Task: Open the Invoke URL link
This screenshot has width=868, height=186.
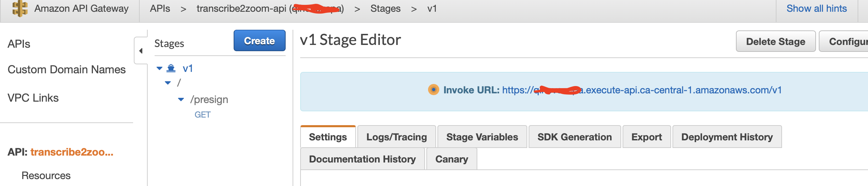Action: [642, 90]
